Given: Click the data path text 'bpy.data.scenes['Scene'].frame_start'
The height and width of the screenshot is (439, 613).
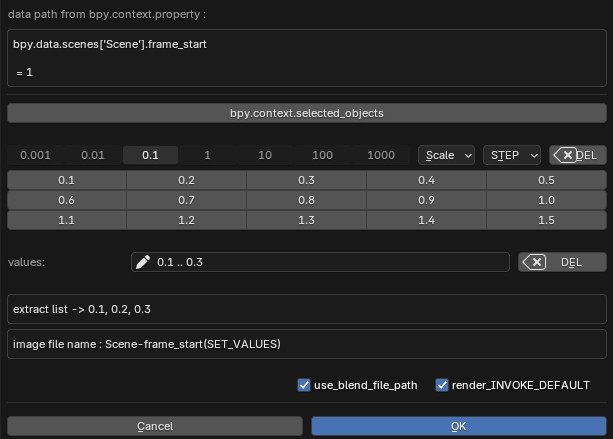Looking at the screenshot, I should tap(110, 44).
